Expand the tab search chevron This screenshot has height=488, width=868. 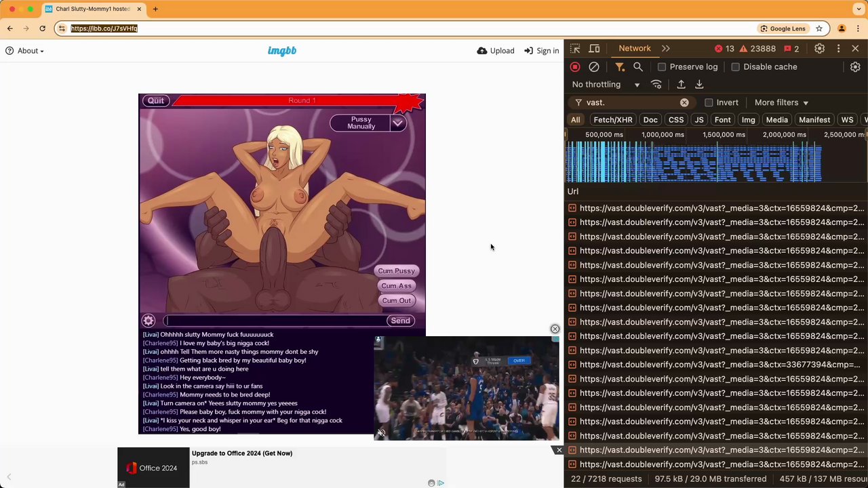click(859, 9)
